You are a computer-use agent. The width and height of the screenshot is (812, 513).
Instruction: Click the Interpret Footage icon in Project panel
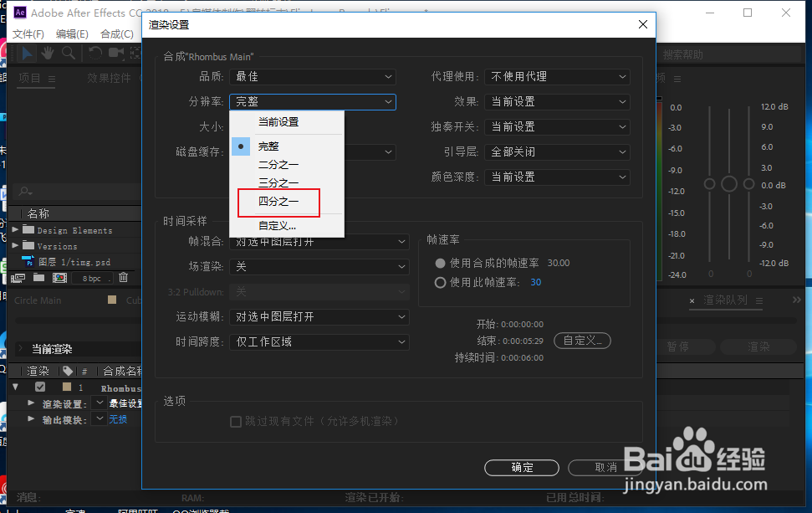18,279
